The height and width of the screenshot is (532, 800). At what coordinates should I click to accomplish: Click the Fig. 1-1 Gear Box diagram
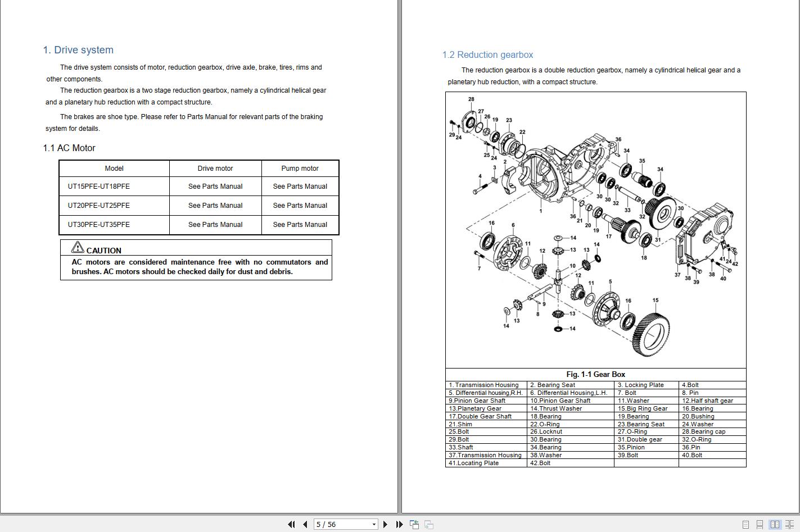[x=596, y=230]
